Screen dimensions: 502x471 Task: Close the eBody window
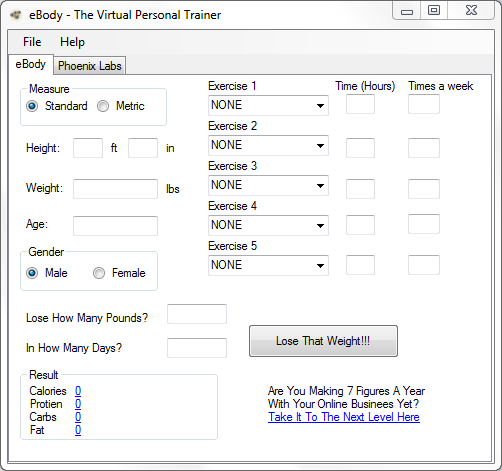coord(471,11)
